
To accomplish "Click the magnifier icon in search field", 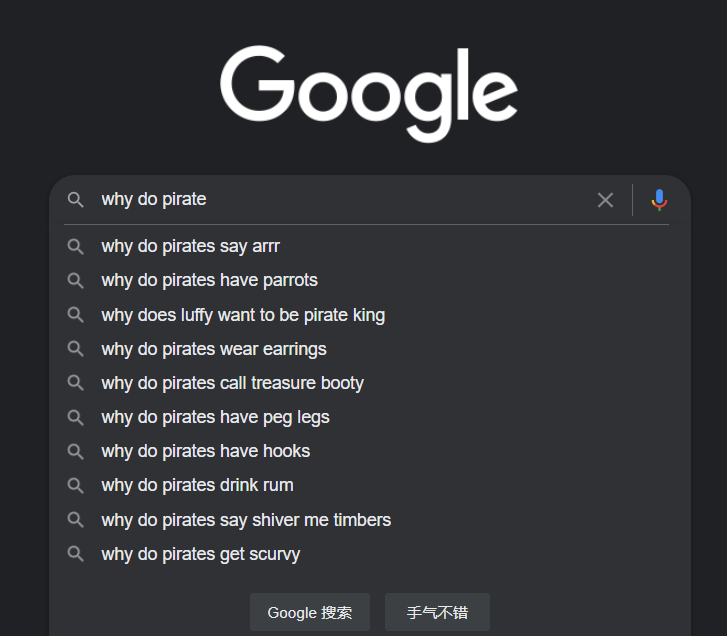I will [76, 200].
